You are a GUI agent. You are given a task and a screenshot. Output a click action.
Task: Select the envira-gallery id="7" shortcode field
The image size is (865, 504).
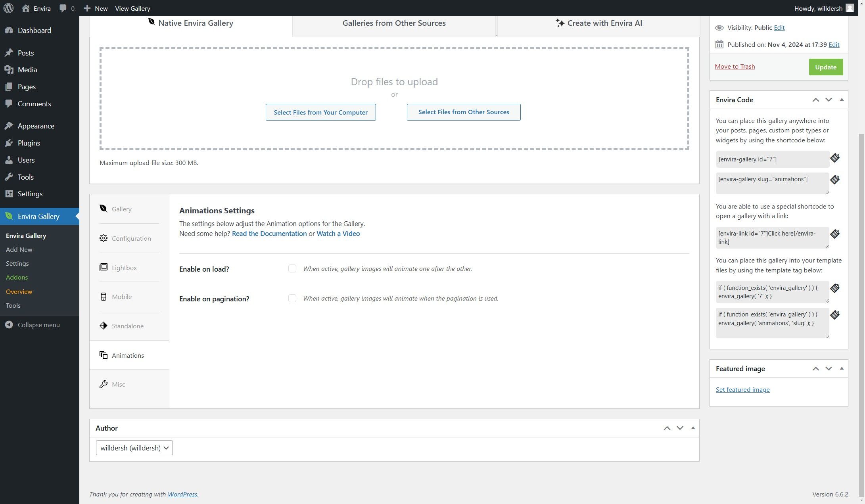pos(772,159)
